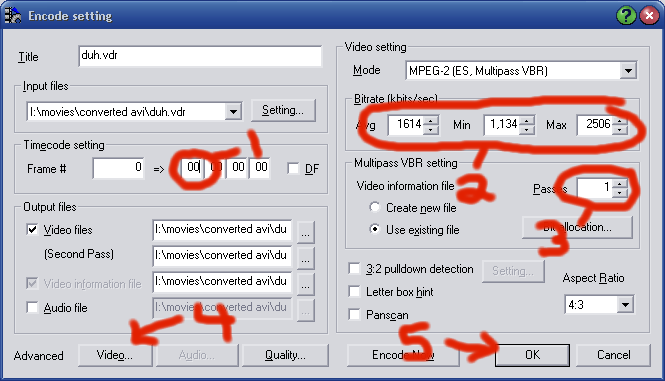This screenshot has width=665, height=381.
Task: Click the Title text field
Action: point(200,56)
